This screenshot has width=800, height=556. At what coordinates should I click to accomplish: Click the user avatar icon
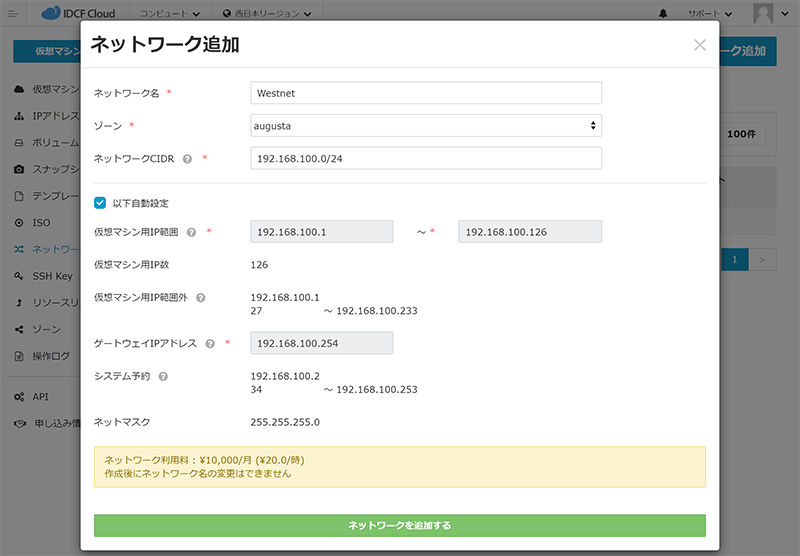pyautogui.click(x=764, y=13)
